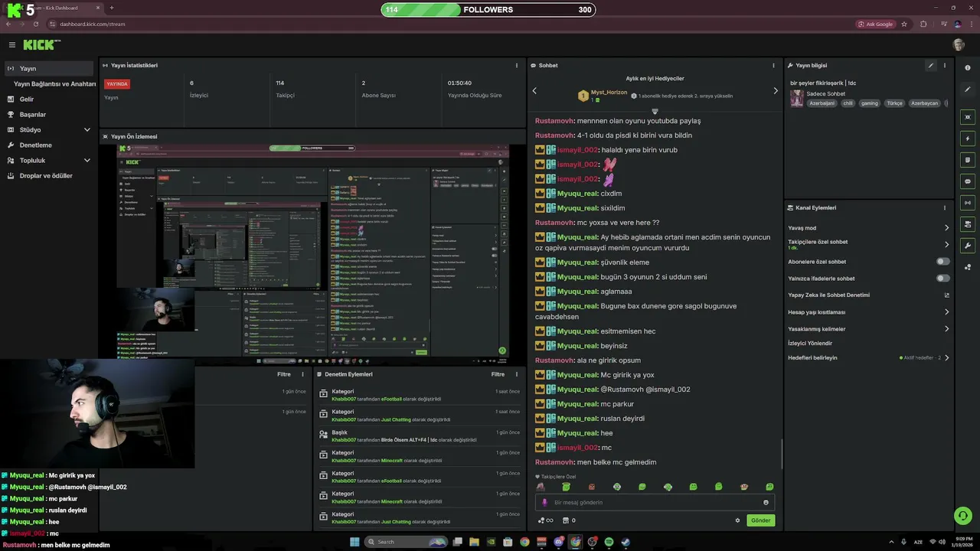This screenshot has width=980, height=551.
Task: Click the pencil icon on the right rail
Action: [x=968, y=90]
